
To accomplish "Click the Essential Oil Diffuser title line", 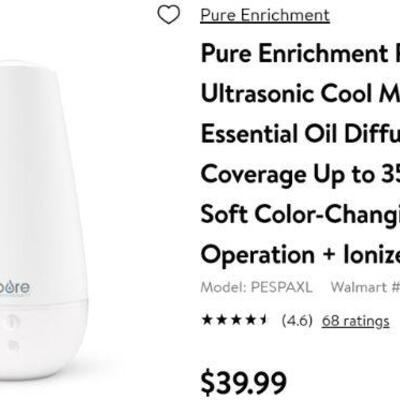I will [300, 133].
